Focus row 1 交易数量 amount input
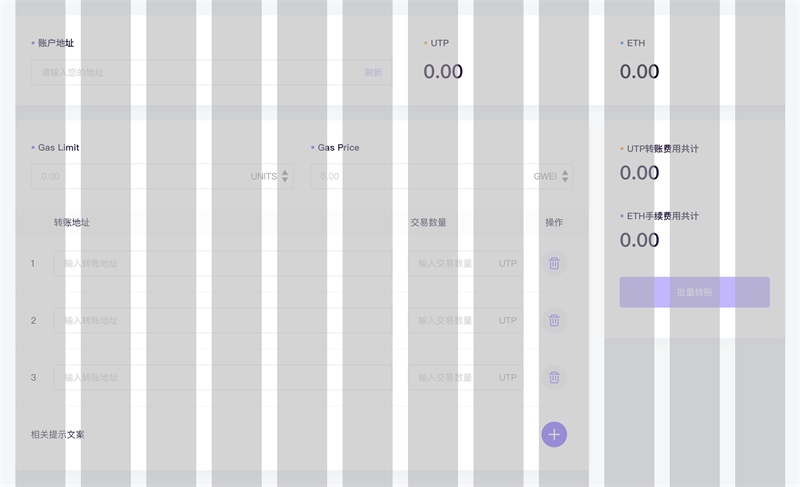Screen dimensions: 800x487 tap(466, 263)
